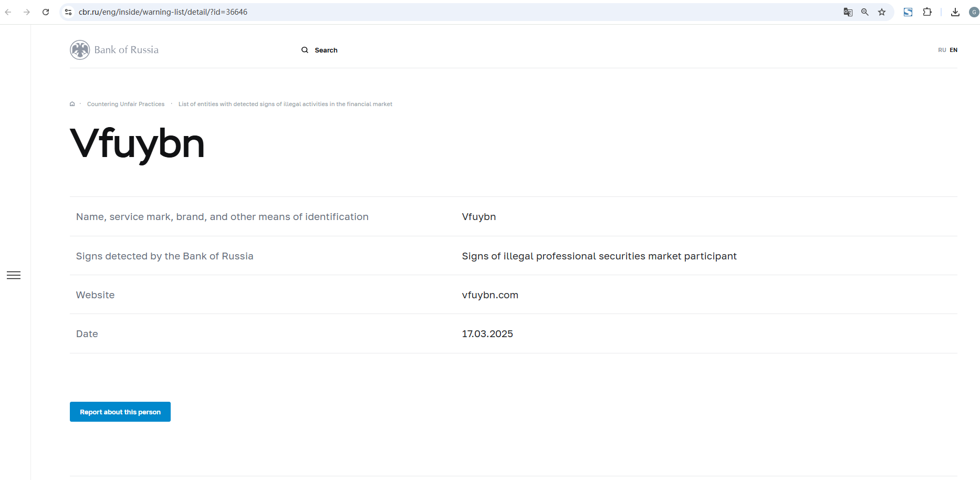Click the browser forward arrow
The image size is (980, 480).
(27, 12)
